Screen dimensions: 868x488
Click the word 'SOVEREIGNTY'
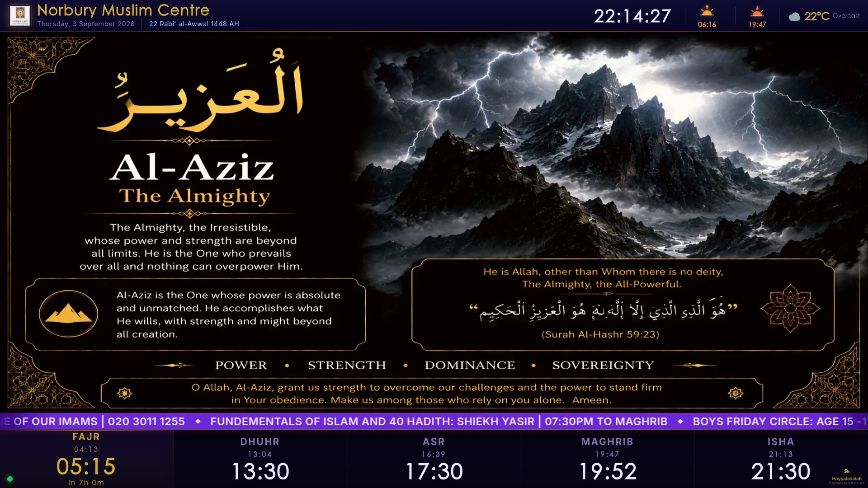(603, 365)
